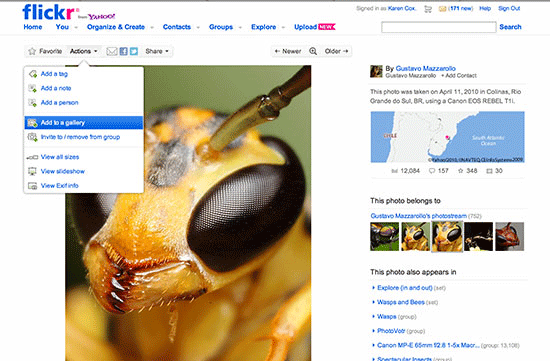Click the comments count icon 157

click(x=432, y=171)
